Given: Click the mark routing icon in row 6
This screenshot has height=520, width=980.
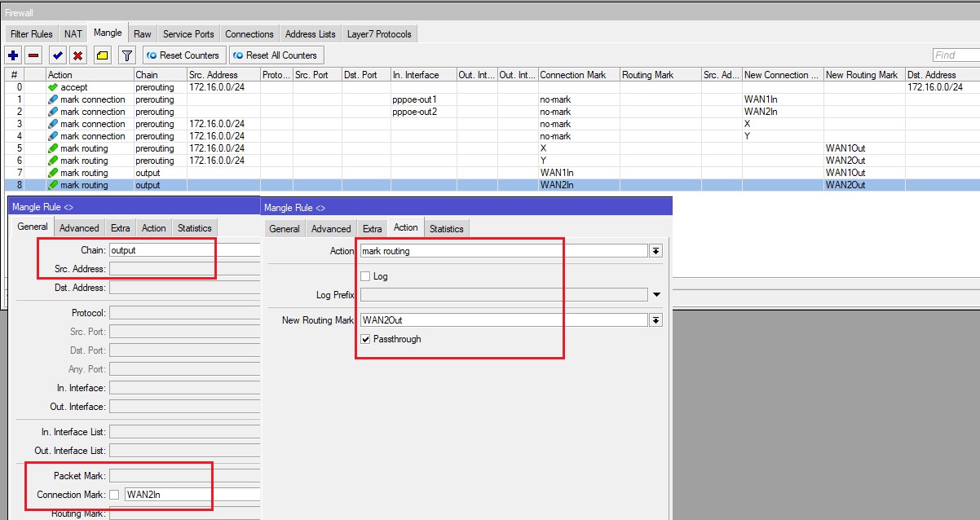Looking at the screenshot, I should coord(53,161).
